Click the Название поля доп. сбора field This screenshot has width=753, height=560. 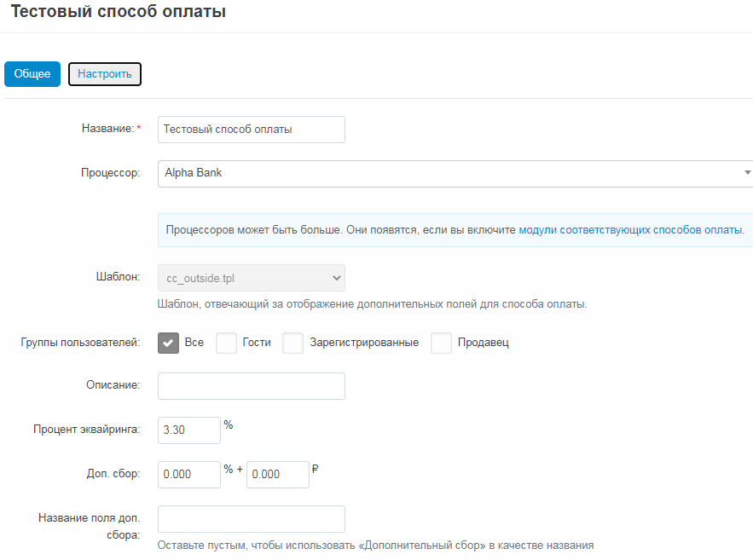(252, 519)
